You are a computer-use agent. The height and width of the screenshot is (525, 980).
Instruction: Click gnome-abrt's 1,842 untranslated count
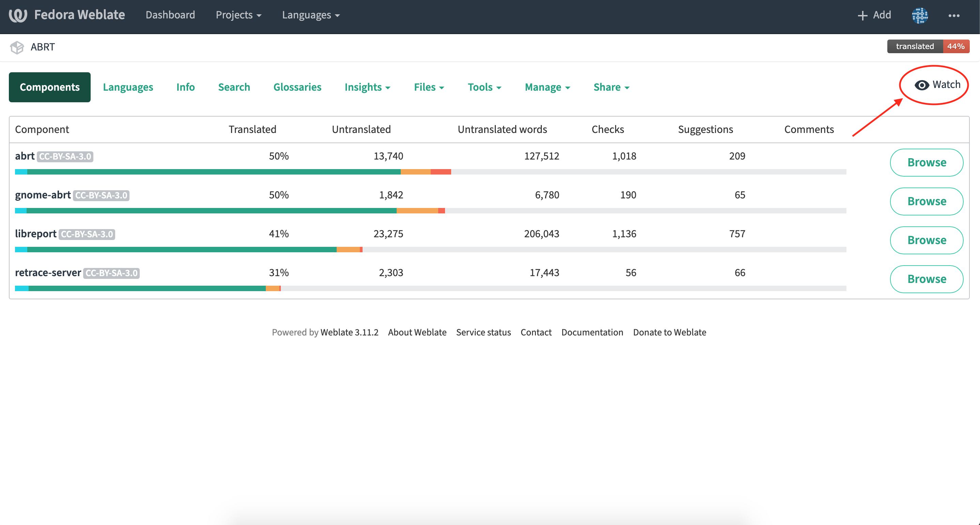pos(391,195)
